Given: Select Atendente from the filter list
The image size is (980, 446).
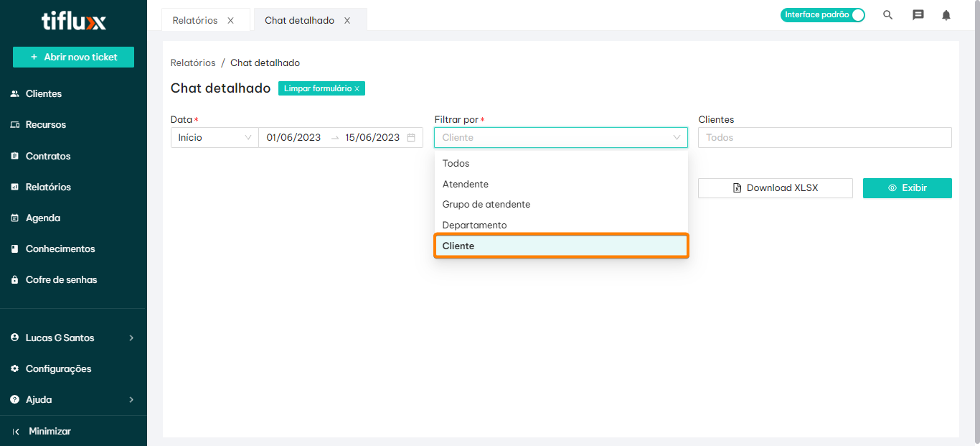Looking at the screenshot, I should [x=466, y=185].
